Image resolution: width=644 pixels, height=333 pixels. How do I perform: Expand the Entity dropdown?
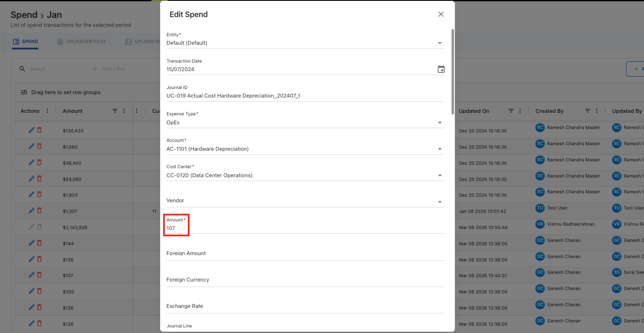(440, 43)
